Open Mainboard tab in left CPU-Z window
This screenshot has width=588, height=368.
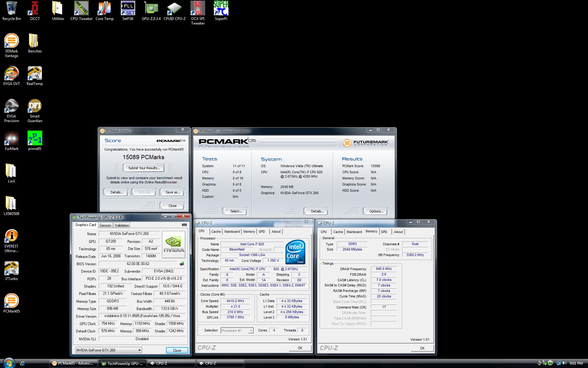pos(232,232)
